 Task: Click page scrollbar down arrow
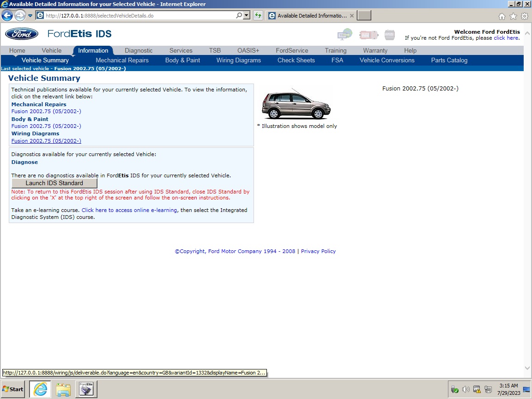pyautogui.click(x=527, y=368)
